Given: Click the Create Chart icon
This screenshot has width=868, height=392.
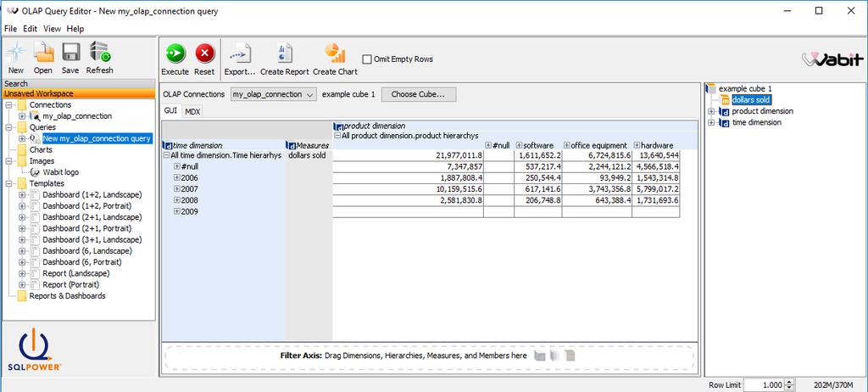Looking at the screenshot, I should (x=335, y=53).
